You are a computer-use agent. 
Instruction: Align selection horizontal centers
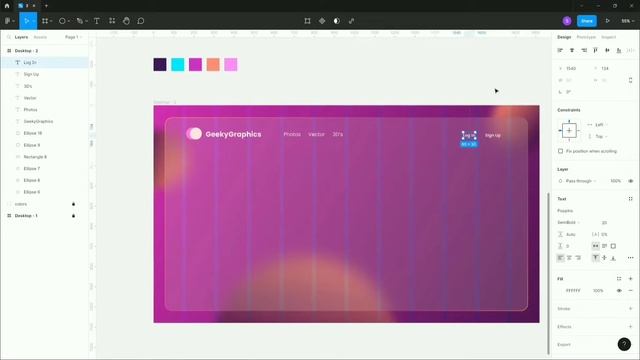[572, 50]
